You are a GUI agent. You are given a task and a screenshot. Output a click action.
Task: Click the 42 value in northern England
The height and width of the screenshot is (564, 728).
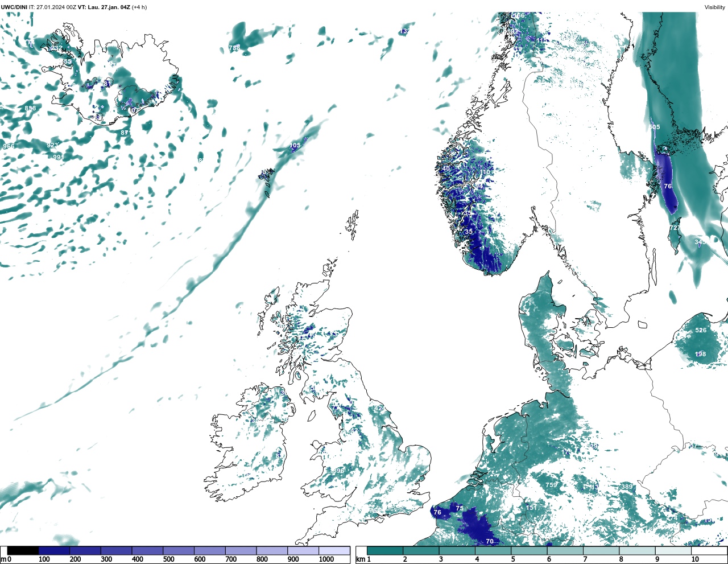click(379, 408)
